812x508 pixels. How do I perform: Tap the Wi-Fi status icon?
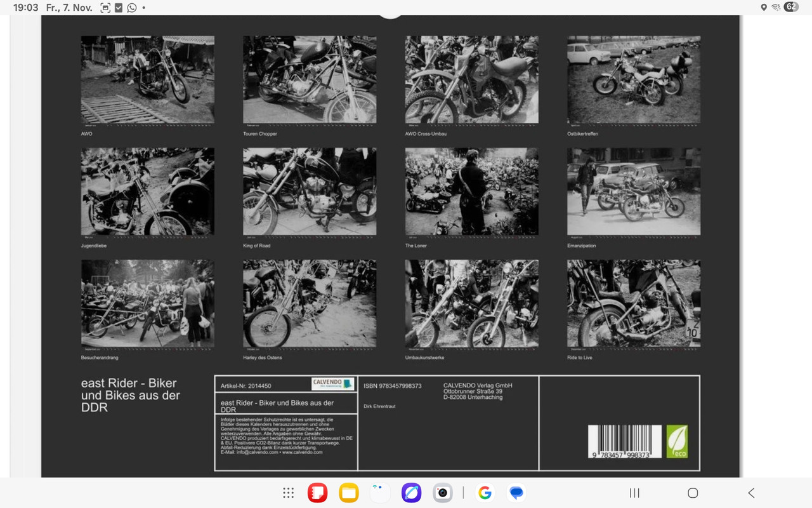pos(776,8)
